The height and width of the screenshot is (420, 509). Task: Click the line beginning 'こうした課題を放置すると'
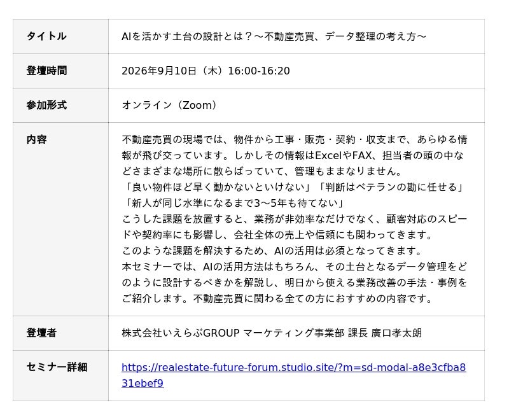(295, 219)
